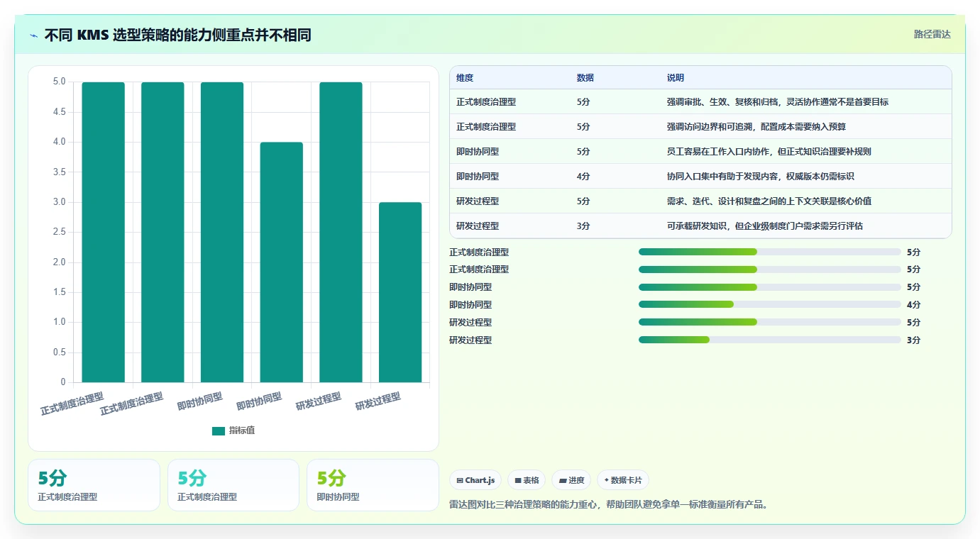Click the dark-teal 5分 正式制度治理型 card
Viewport: 980px width, 539px height.
pos(94,485)
